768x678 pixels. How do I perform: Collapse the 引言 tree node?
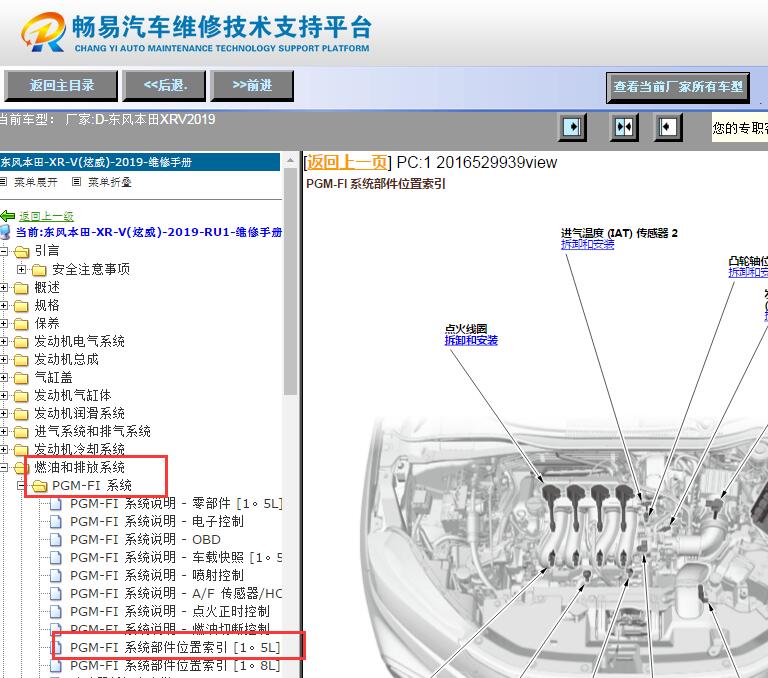pos(4,251)
